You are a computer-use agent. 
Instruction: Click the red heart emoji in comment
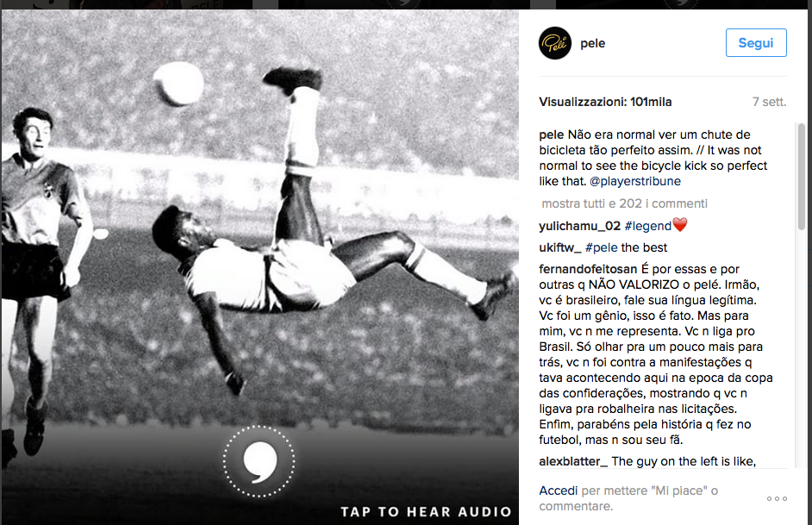[x=680, y=225]
